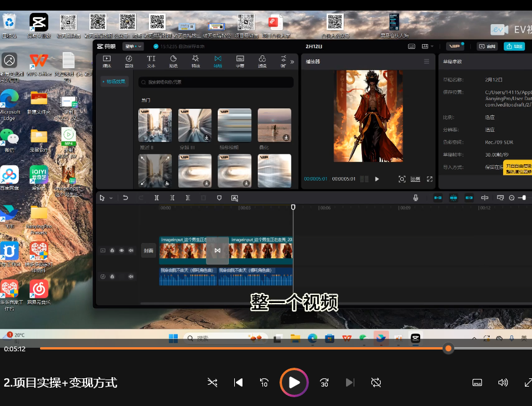Toggle repeat in the media player
The image size is (532, 406).
pyautogui.click(x=376, y=382)
